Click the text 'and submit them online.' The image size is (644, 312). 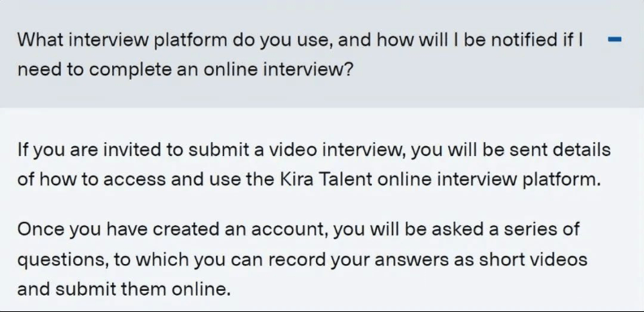[x=124, y=289]
